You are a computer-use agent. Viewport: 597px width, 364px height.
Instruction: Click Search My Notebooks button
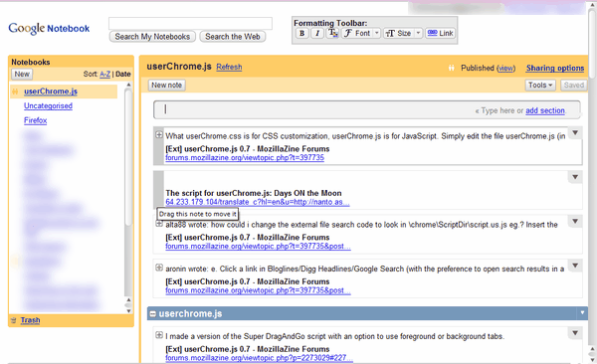point(152,37)
